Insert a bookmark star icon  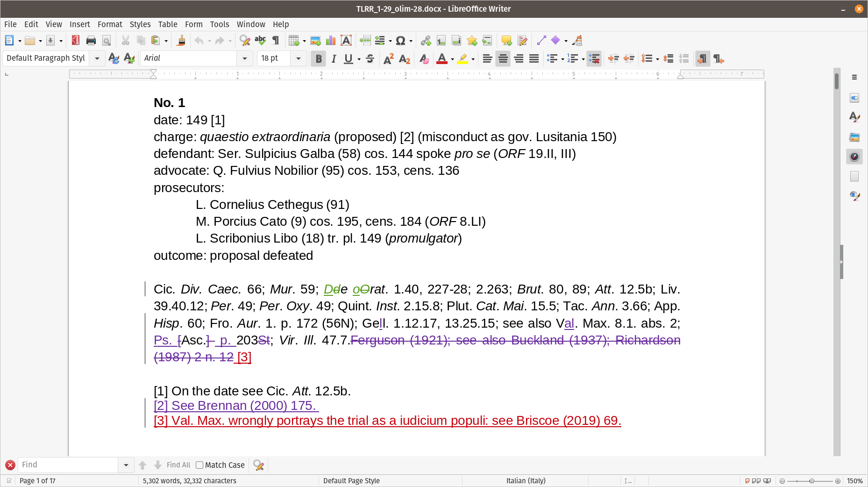(472, 41)
